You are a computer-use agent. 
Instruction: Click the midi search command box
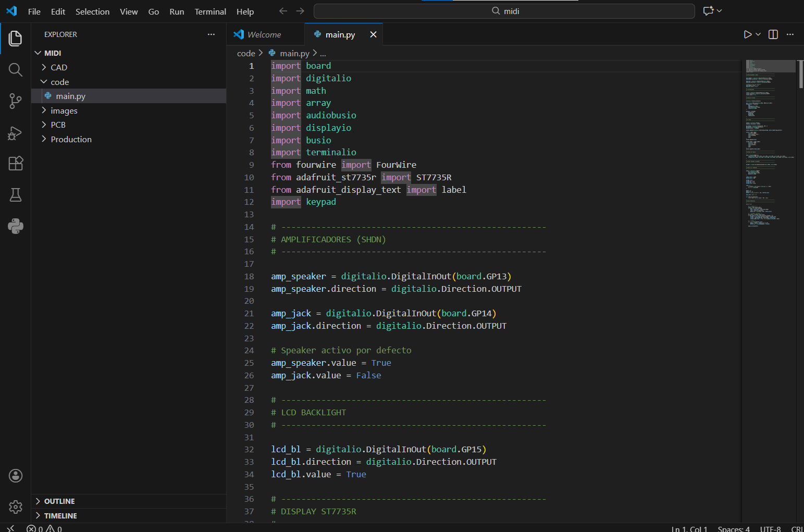point(504,11)
